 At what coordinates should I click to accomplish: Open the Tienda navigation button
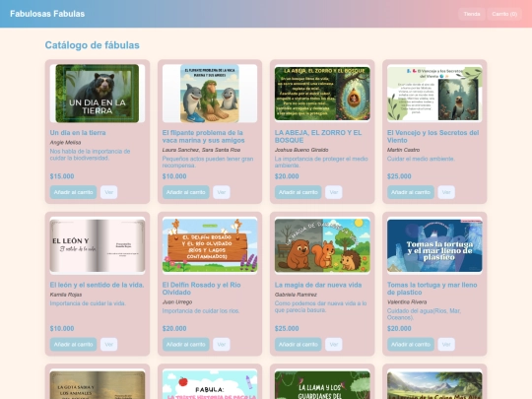[x=472, y=14]
